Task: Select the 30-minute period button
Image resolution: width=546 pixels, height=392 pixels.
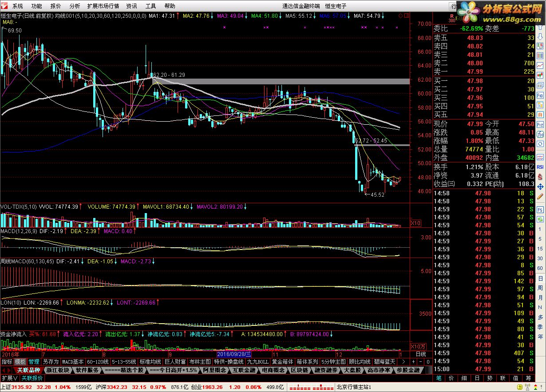Action: click(x=540, y=258)
